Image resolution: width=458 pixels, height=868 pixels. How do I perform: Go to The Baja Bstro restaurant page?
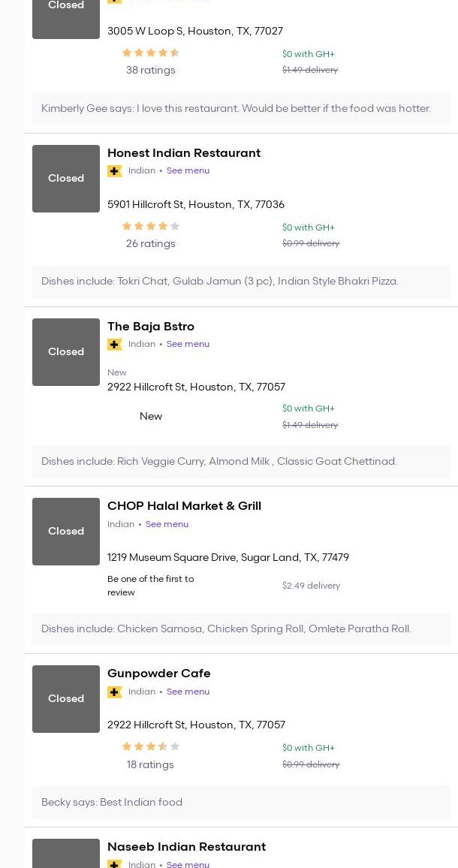pos(151,327)
